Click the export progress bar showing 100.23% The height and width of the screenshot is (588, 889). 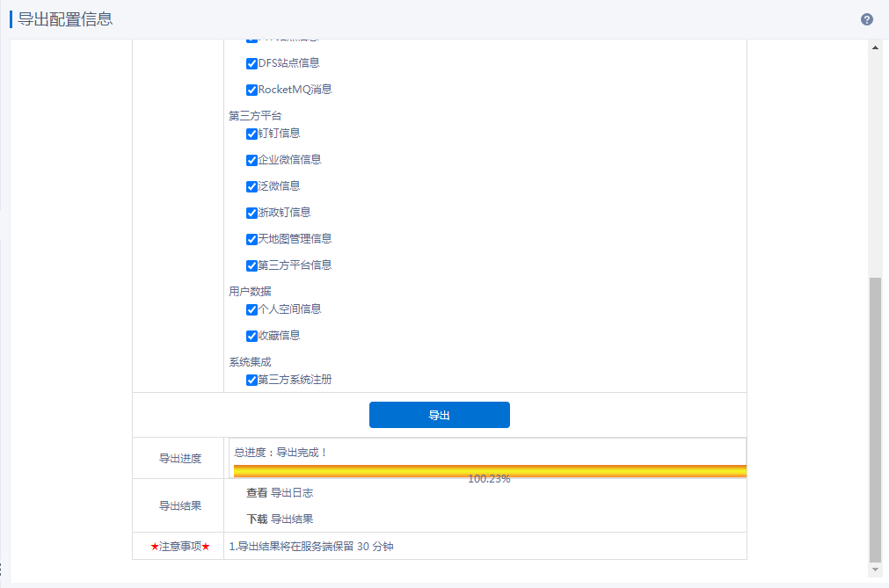[x=489, y=472]
